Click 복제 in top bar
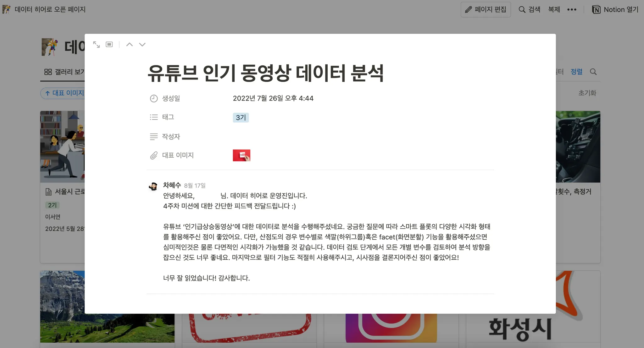644x348 pixels. click(x=554, y=9)
